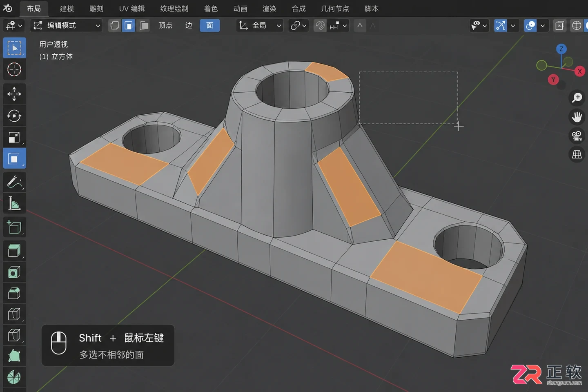Activate the Scale tool
The image size is (588, 392).
coord(14,138)
